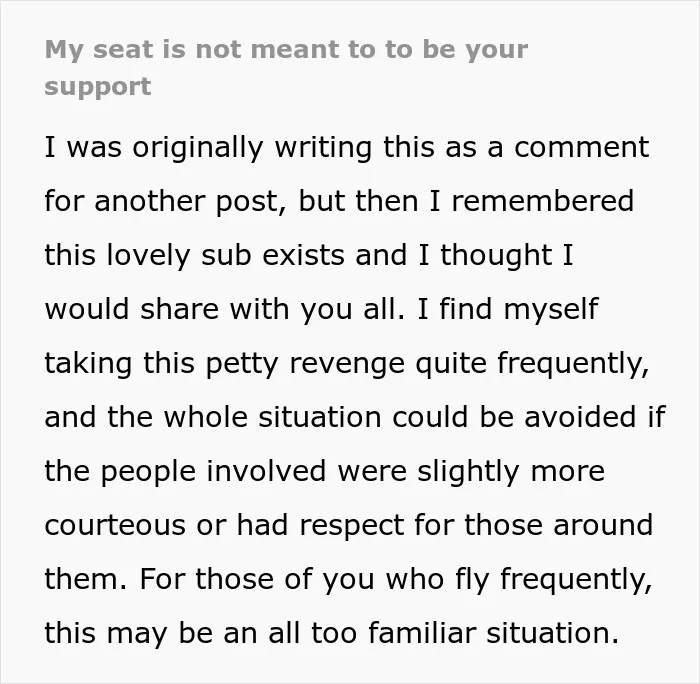This screenshot has width=700, height=684.
Task: Select the word 'comment' in the post body
Action: tap(582, 147)
